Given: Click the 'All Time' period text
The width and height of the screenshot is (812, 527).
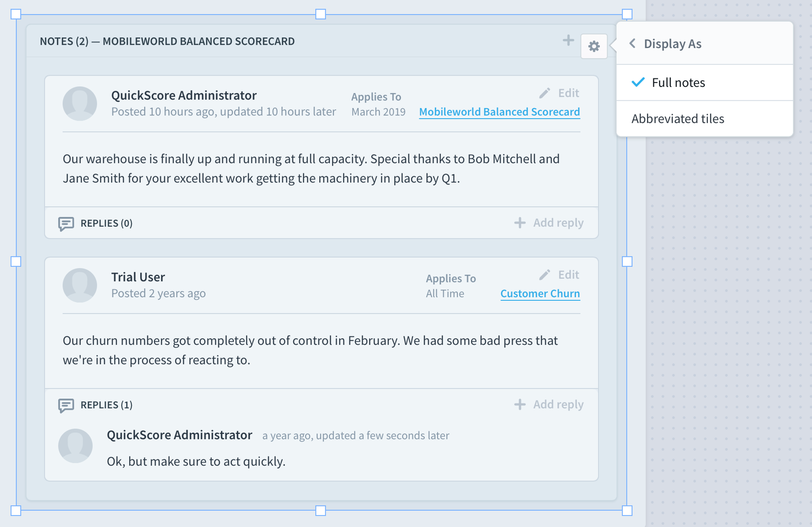Looking at the screenshot, I should (x=445, y=293).
